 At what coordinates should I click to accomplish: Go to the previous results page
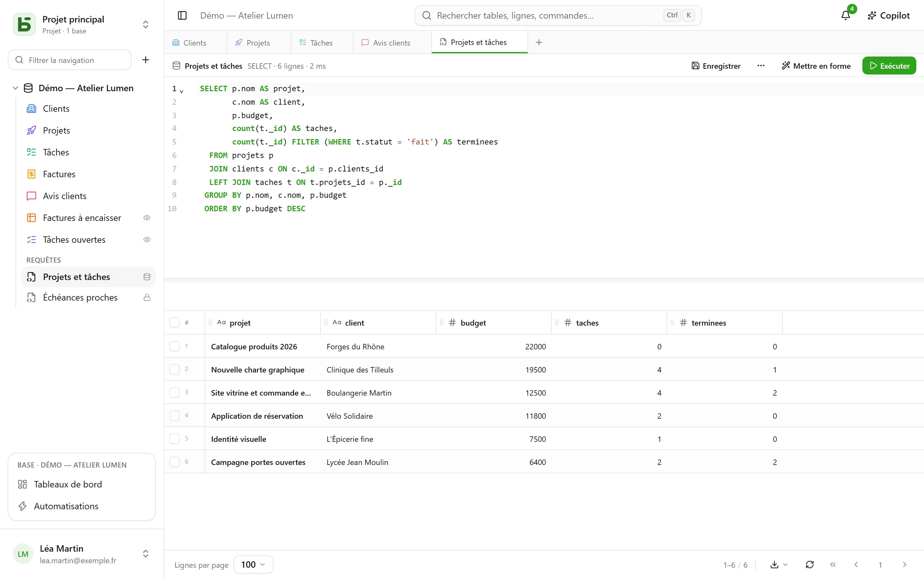pos(856,564)
